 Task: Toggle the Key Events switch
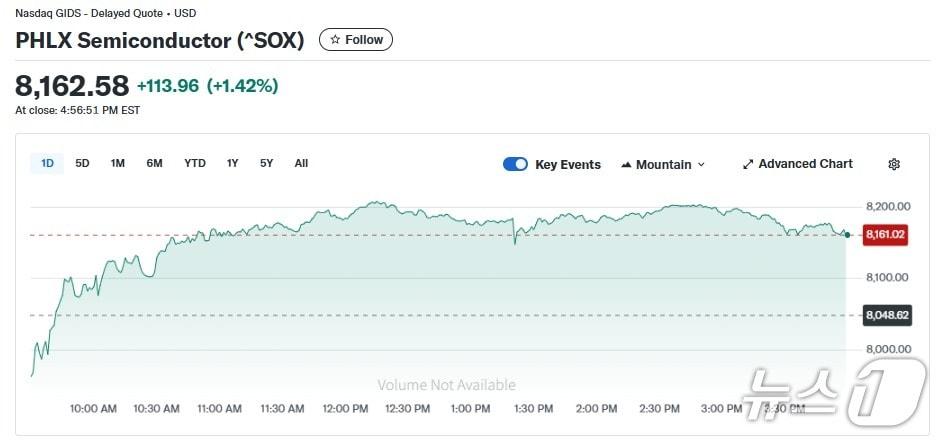tap(515, 164)
